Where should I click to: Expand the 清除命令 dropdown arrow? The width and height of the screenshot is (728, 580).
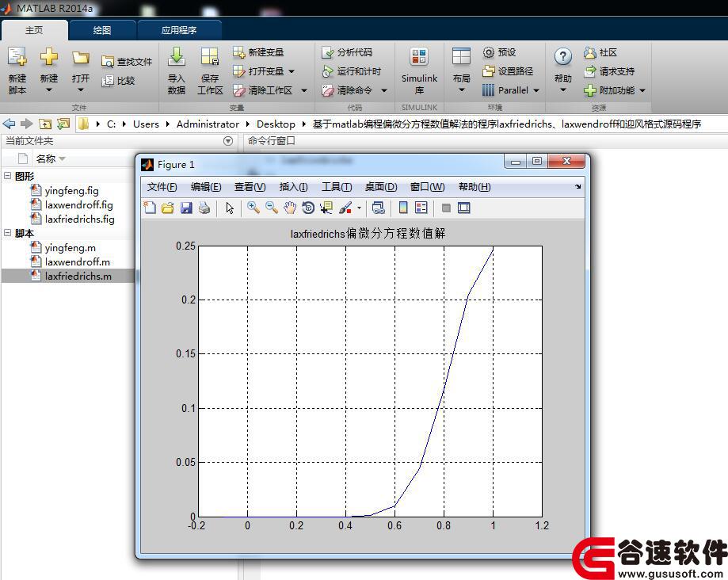384,90
